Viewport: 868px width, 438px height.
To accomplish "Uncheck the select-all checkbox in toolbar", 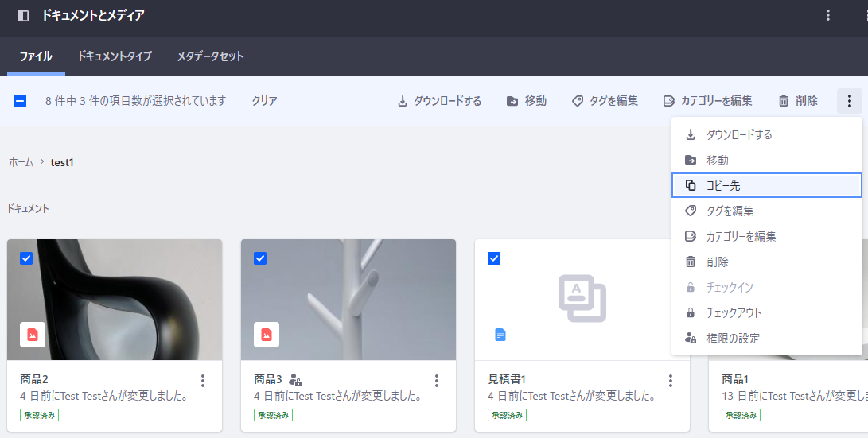I will click(x=20, y=101).
